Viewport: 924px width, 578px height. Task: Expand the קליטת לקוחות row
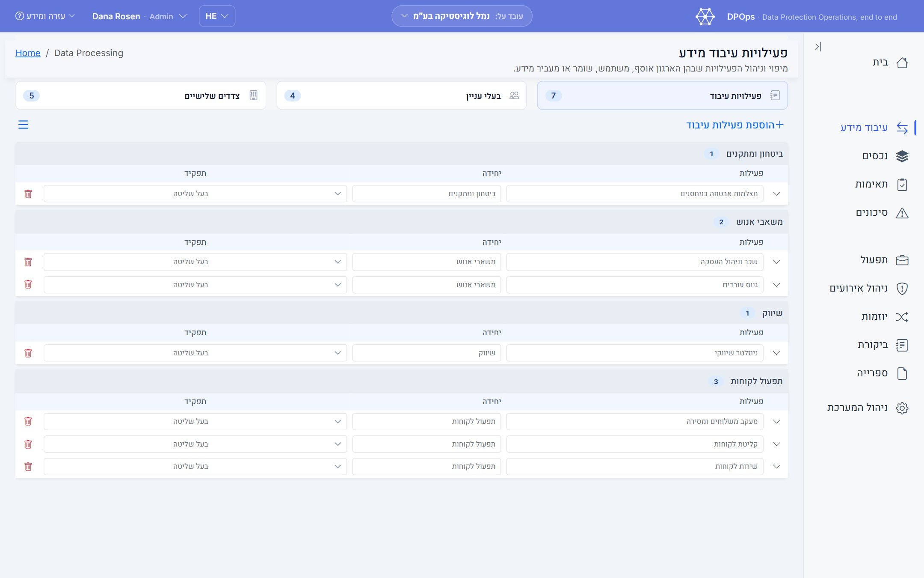[777, 444]
